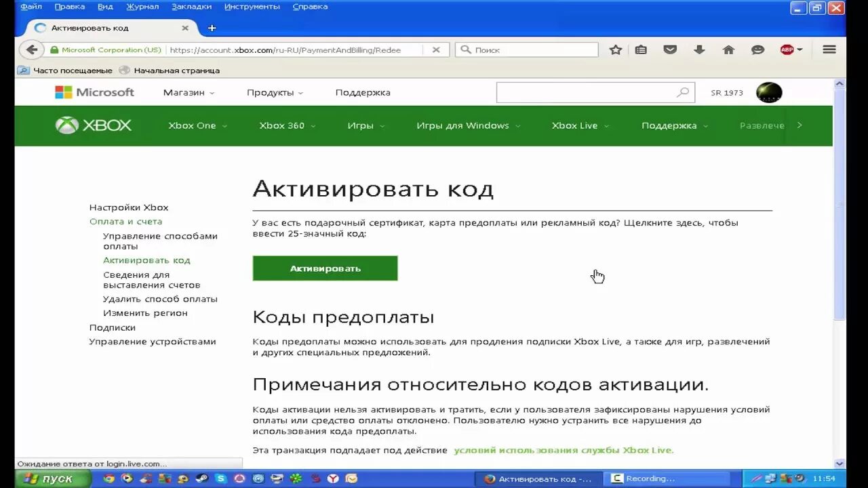Bookmark this page with the star icon
This screenshot has width=868, height=488.
coord(616,49)
